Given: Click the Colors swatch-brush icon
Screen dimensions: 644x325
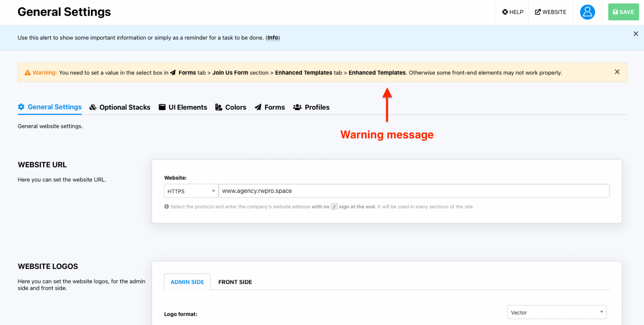Looking at the screenshot, I should click(219, 107).
